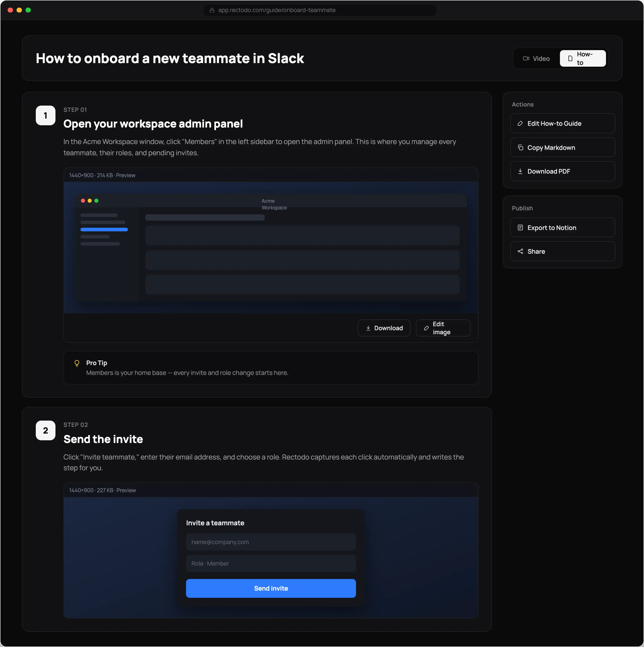
Task: Click the pencil icon beside Edit How-to Guide
Action: pos(520,123)
